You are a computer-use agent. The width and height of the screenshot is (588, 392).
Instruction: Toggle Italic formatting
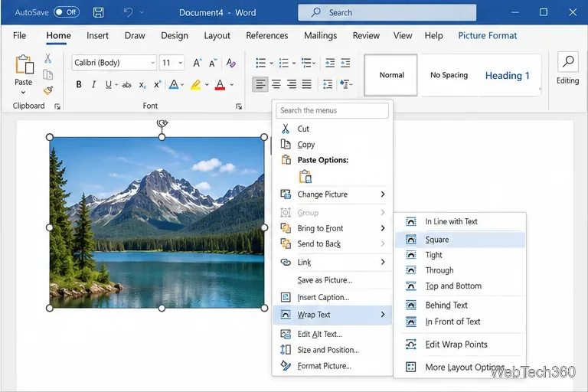93,85
